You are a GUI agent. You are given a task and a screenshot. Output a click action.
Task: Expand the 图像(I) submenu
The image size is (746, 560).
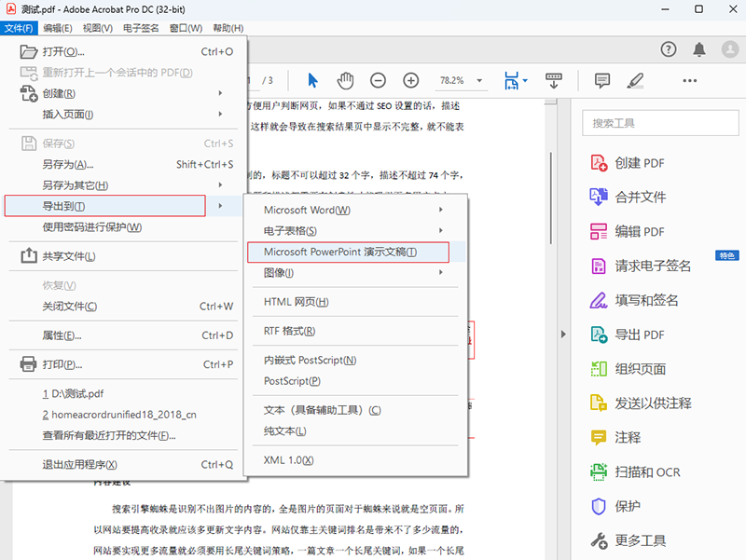[x=441, y=272]
